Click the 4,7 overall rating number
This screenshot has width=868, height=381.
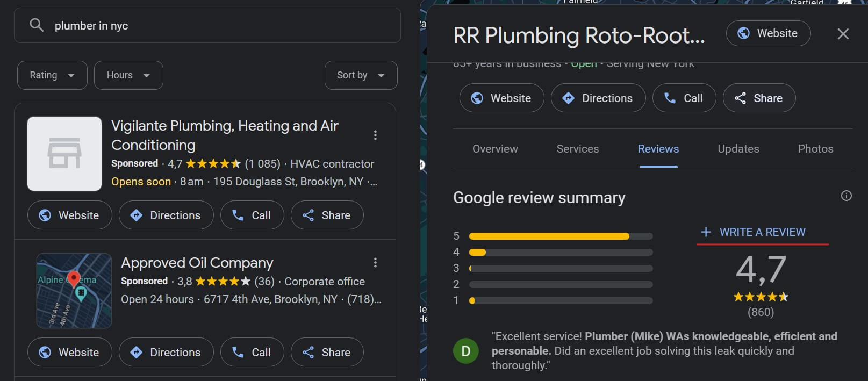(761, 269)
